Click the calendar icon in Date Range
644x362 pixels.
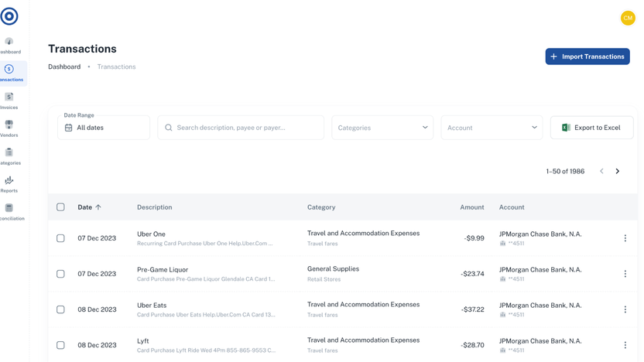(x=69, y=128)
